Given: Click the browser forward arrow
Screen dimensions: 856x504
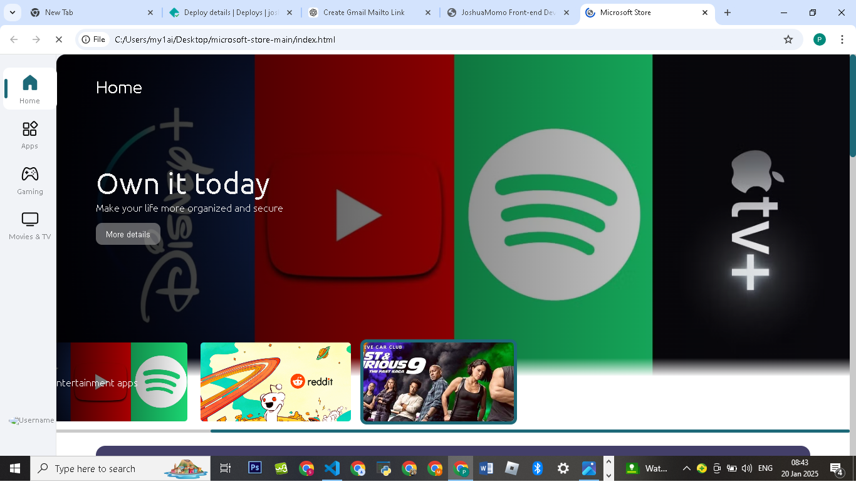Looking at the screenshot, I should [36, 39].
